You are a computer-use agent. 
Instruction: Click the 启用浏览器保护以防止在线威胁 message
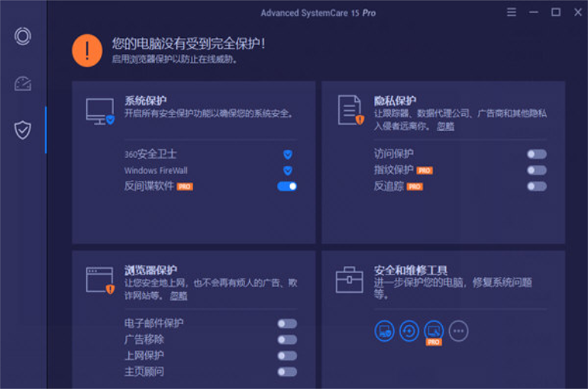coord(174,59)
